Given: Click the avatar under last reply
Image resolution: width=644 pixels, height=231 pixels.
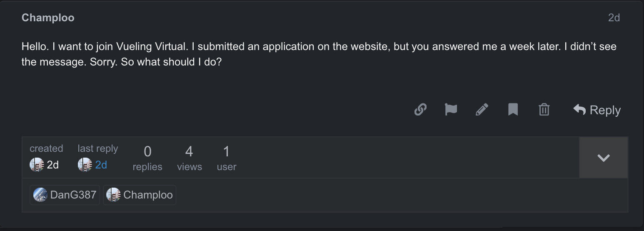Looking at the screenshot, I should [x=85, y=165].
